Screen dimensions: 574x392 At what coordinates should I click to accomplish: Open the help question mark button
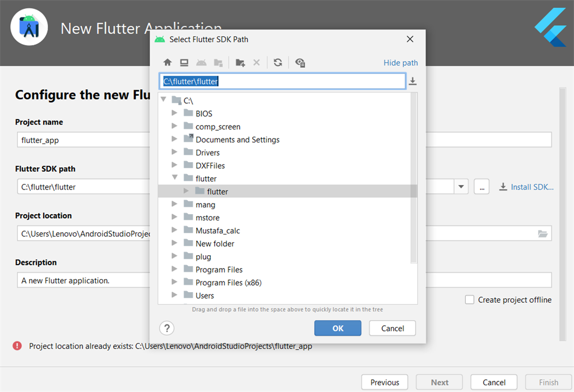(166, 328)
